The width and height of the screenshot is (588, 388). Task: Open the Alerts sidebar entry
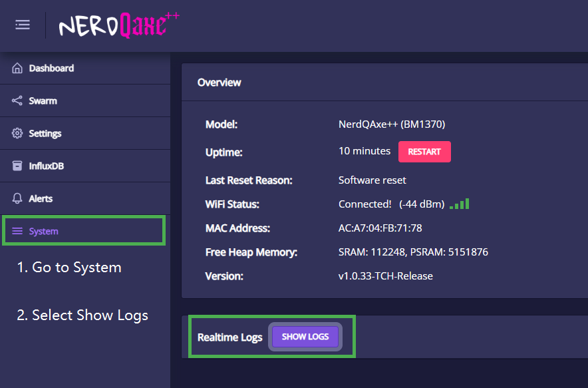point(41,199)
